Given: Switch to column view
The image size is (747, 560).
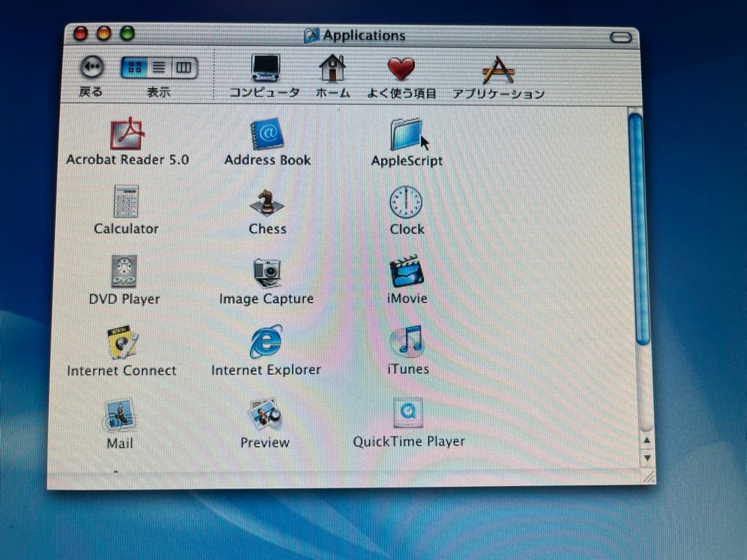Looking at the screenshot, I should click(182, 66).
